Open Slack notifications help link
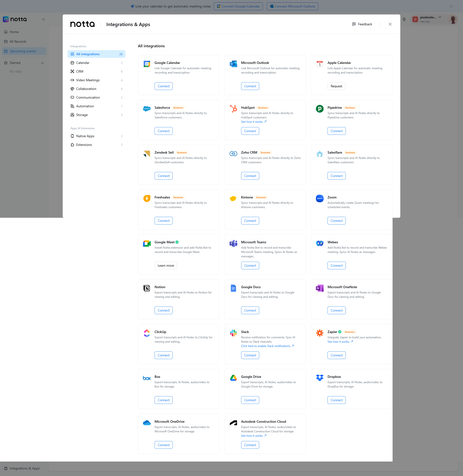The height and width of the screenshot is (476, 463). (267, 346)
